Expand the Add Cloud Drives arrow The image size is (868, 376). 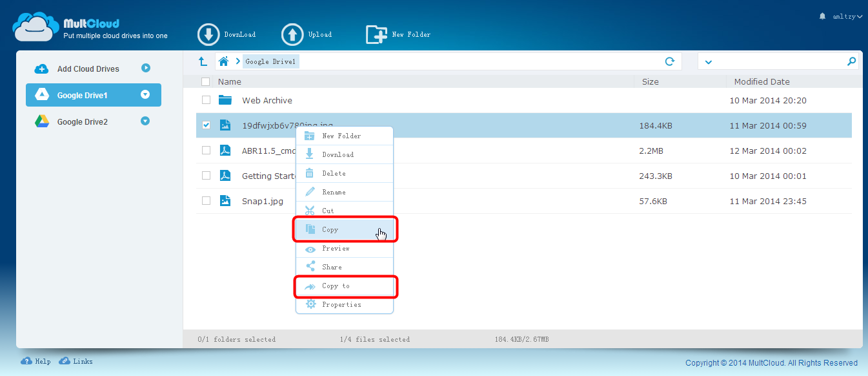pyautogui.click(x=145, y=68)
